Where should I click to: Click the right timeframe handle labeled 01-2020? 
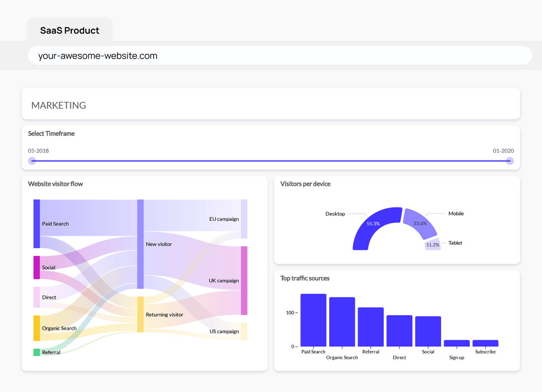509,161
